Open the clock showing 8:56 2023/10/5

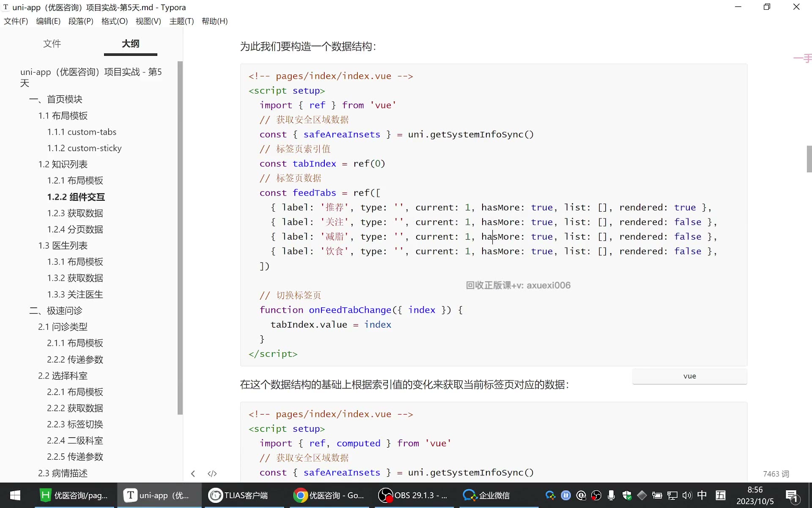[x=755, y=495]
